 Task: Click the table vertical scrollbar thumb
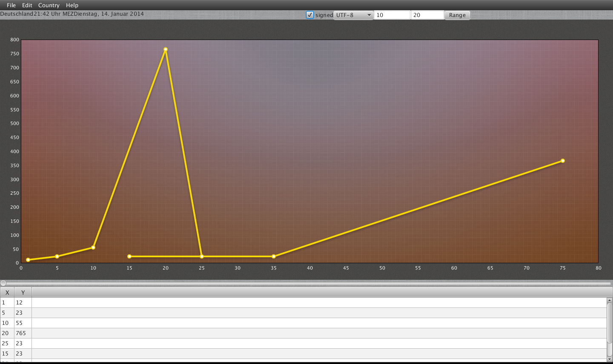[x=610, y=323]
